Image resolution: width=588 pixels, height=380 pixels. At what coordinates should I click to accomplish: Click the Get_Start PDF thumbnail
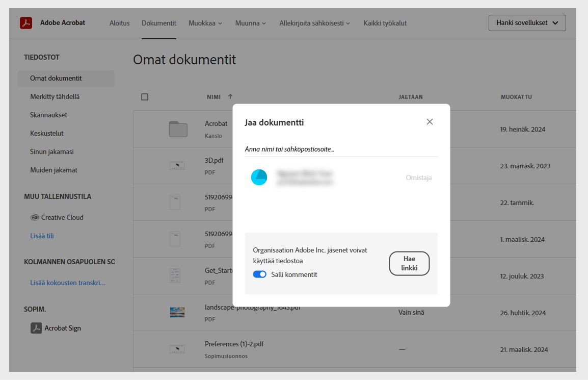click(x=175, y=275)
